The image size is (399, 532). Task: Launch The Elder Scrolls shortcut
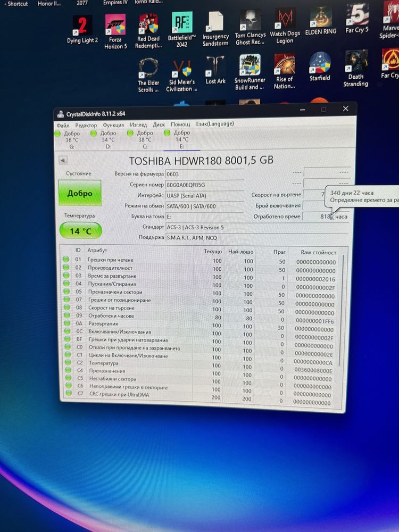tap(148, 76)
